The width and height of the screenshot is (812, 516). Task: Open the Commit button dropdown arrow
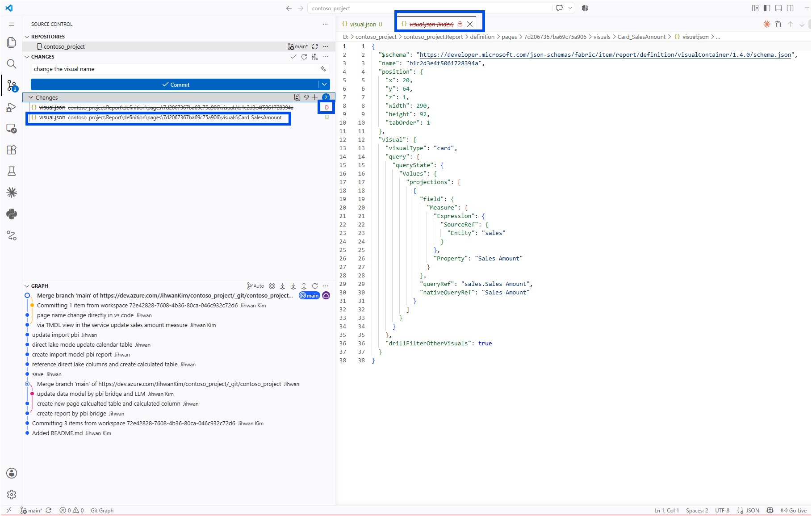(x=324, y=84)
